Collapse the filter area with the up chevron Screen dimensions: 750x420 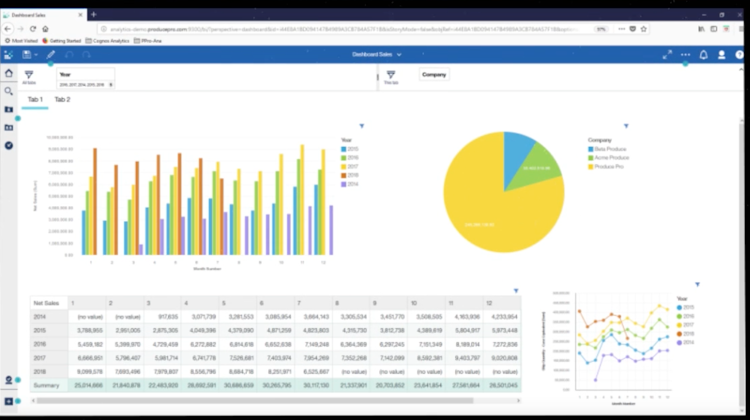tap(741, 70)
